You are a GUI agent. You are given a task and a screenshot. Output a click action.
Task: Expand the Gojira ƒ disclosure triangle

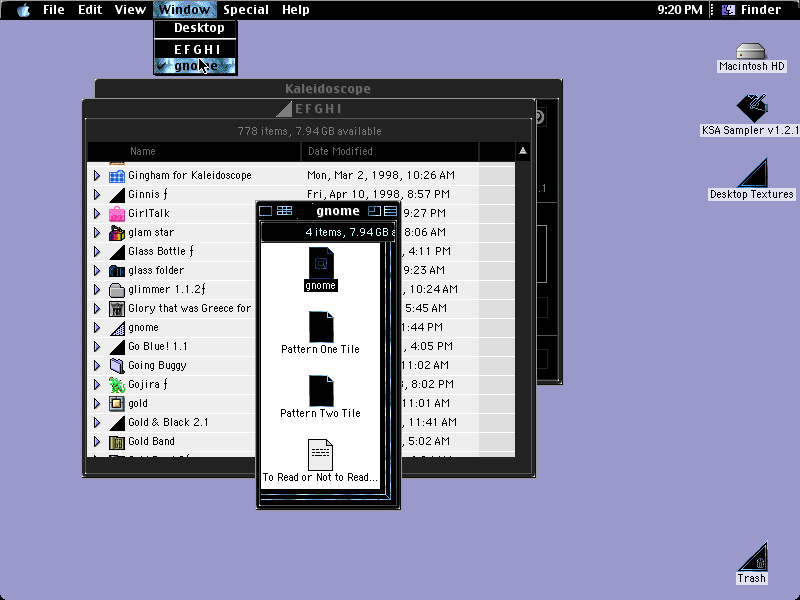[97, 385]
